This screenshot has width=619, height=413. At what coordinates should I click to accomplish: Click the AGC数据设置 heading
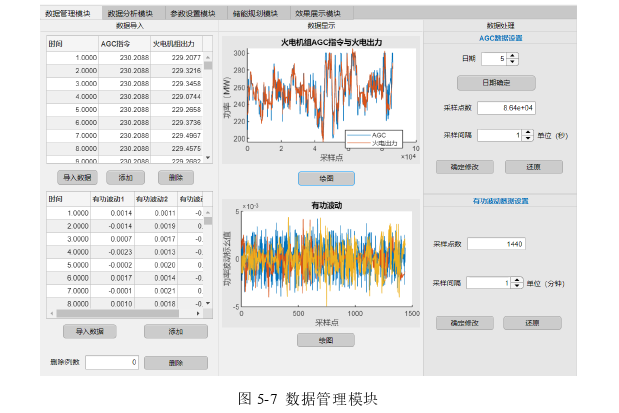[500, 38]
